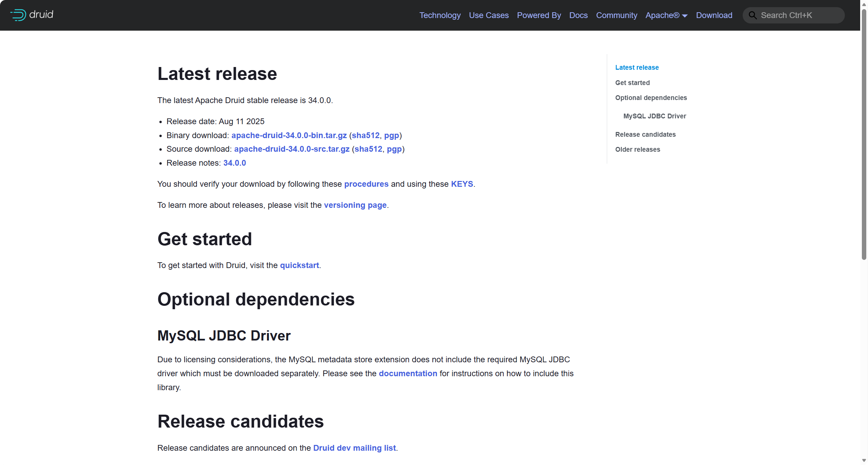Click the scroll down arrow on scrollbar
868x465 pixels.
coord(864,461)
